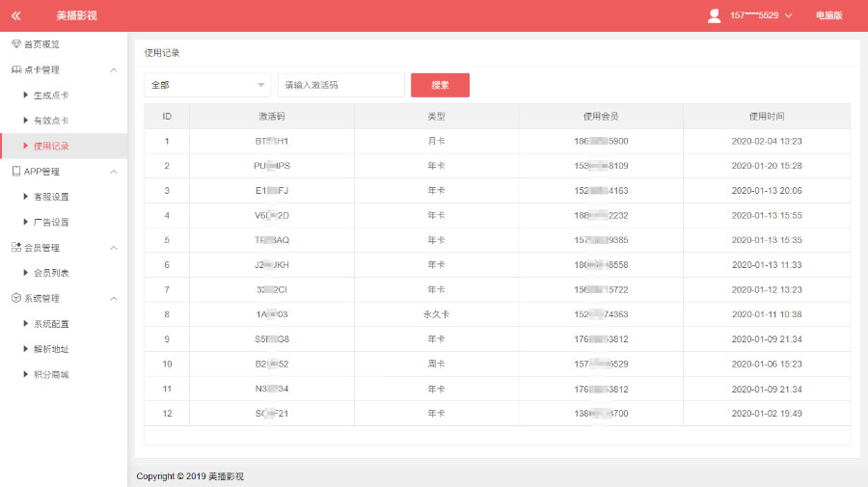868x487 pixels.
Task: Go to 有效点卡 page
Action: tap(50, 121)
